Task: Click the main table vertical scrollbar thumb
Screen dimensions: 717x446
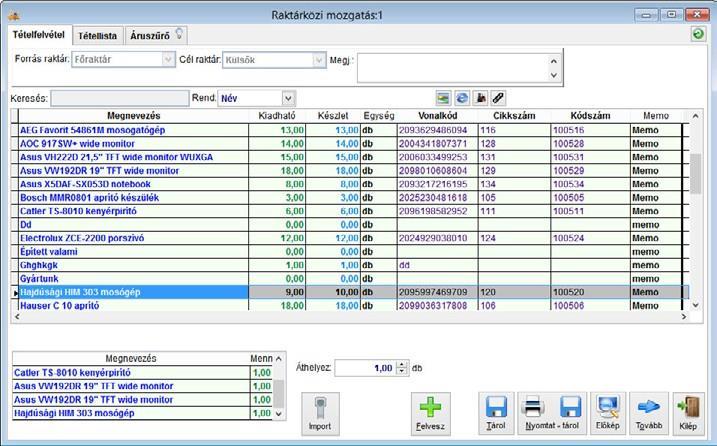Action: pyautogui.click(x=696, y=174)
